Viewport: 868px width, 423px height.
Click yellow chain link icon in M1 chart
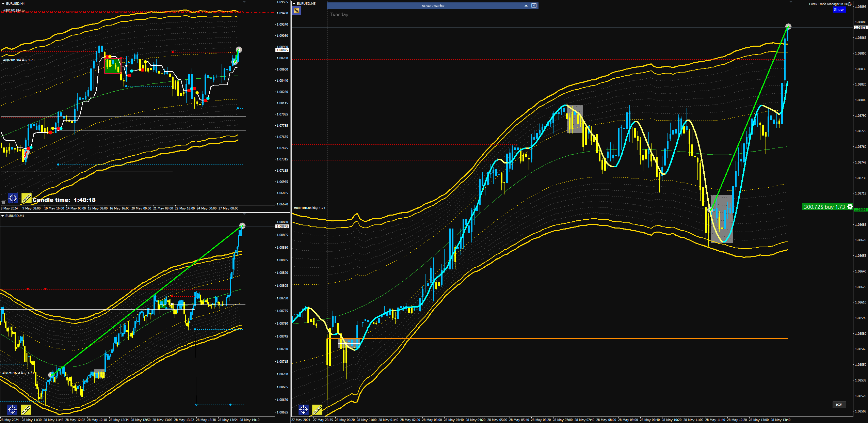[26, 409]
